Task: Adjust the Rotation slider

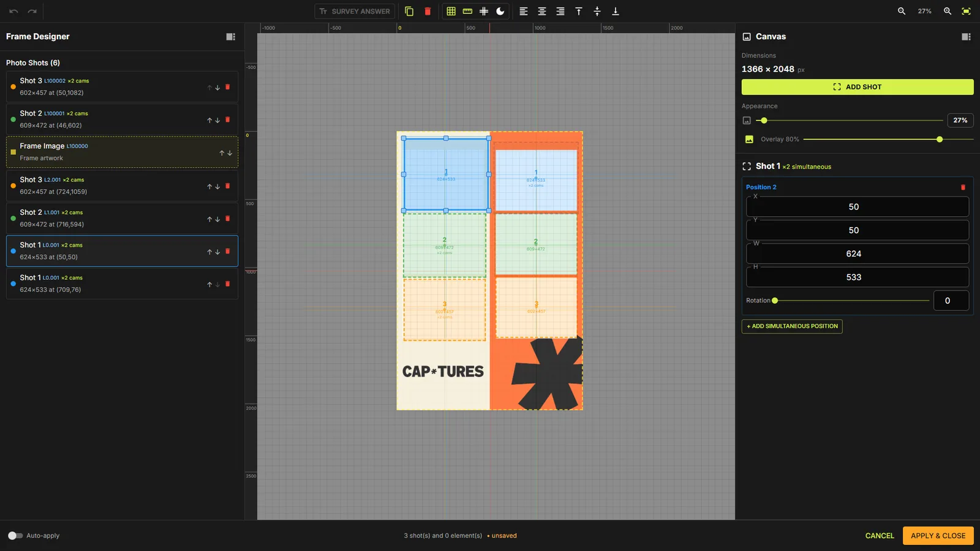Action: pyautogui.click(x=851, y=301)
